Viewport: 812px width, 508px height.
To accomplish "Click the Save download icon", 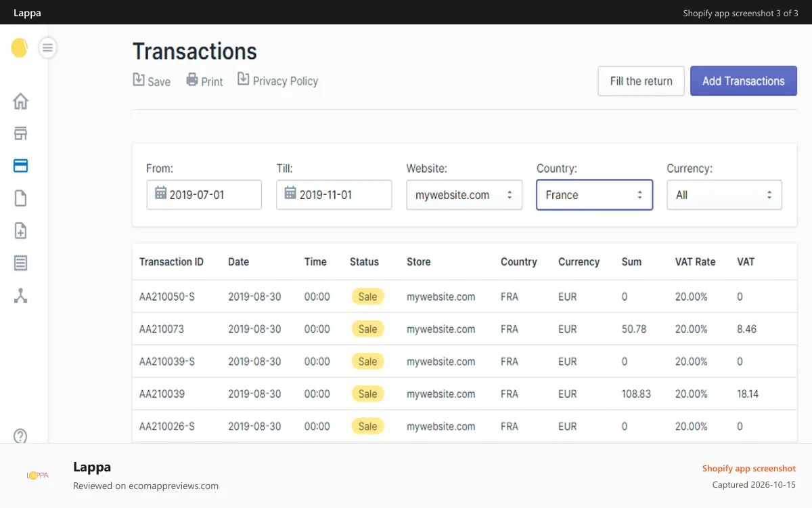I will click(139, 79).
